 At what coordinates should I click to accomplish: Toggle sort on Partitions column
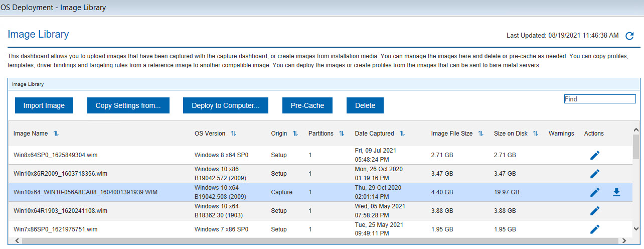[342, 134]
